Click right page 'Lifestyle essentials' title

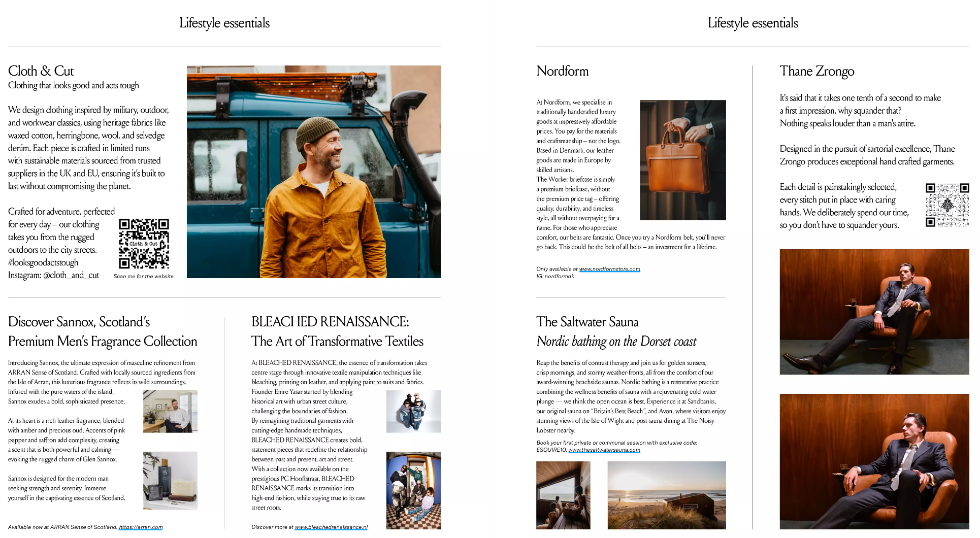point(753,23)
